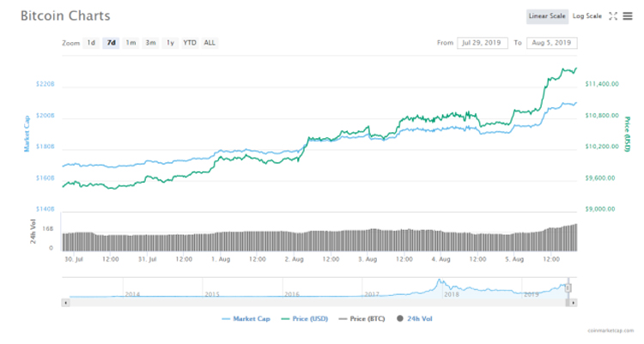
Task: Click the 2016 label in the navigator
Action: click(x=292, y=294)
